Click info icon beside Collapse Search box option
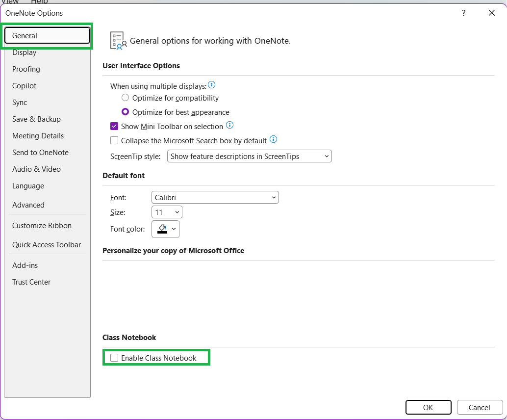This screenshot has width=507, height=420. tap(273, 139)
